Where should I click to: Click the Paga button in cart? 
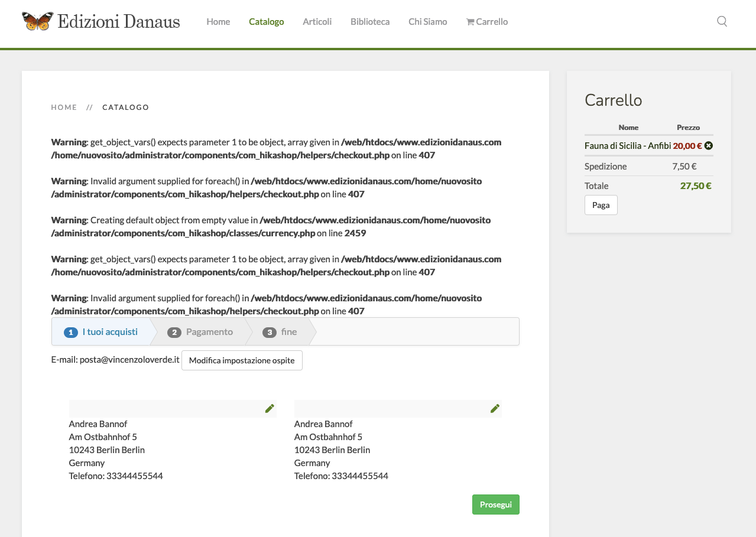click(601, 205)
